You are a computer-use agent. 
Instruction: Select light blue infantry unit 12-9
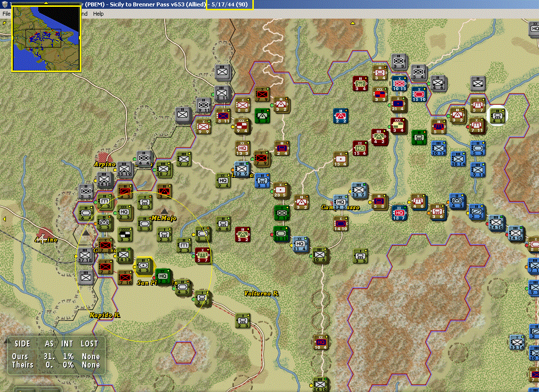point(242,170)
